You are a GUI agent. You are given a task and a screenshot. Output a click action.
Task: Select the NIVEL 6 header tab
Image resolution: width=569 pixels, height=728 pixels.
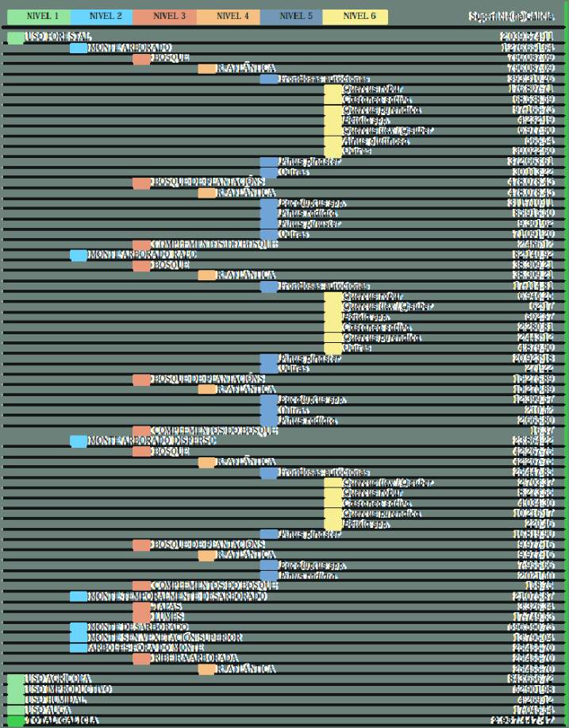(355, 16)
